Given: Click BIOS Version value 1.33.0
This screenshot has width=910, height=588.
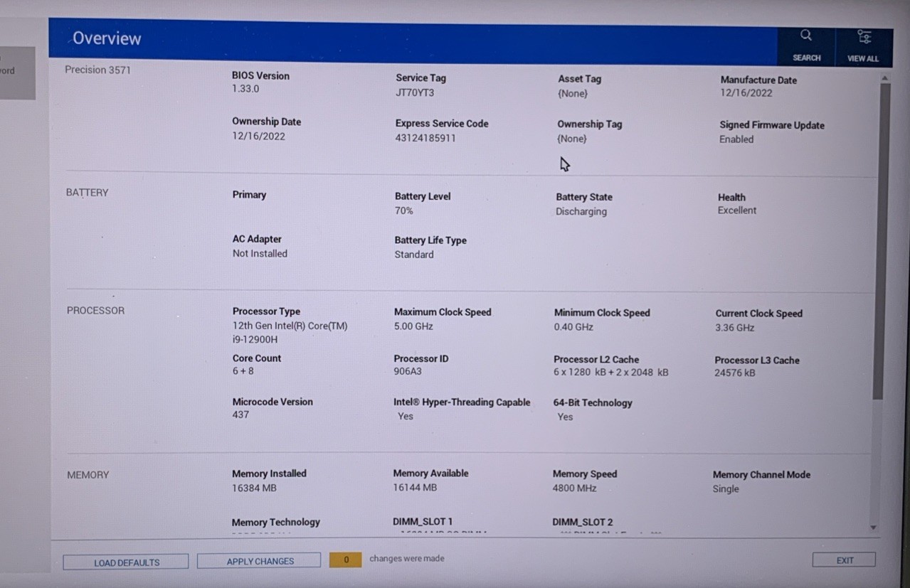Looking at the screenshot, I should pos(245,89).
